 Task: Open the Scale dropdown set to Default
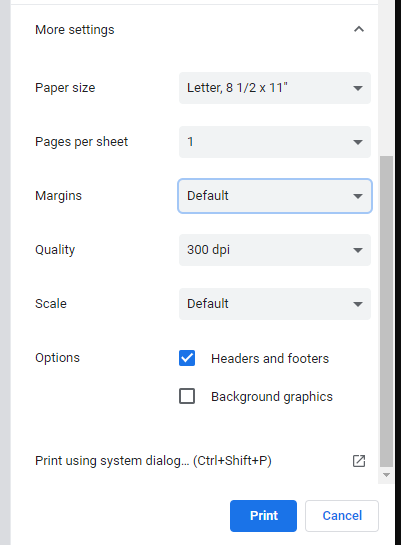click(275, 304)
